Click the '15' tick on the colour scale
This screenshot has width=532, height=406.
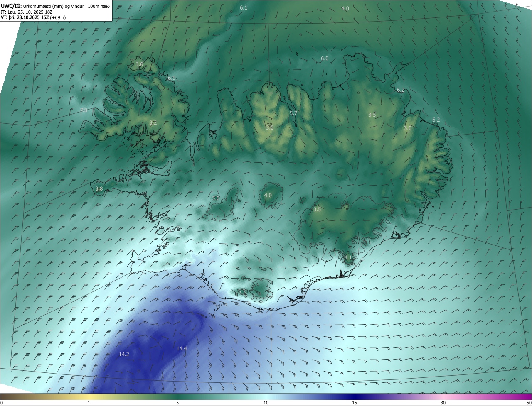tap(355, 403)
